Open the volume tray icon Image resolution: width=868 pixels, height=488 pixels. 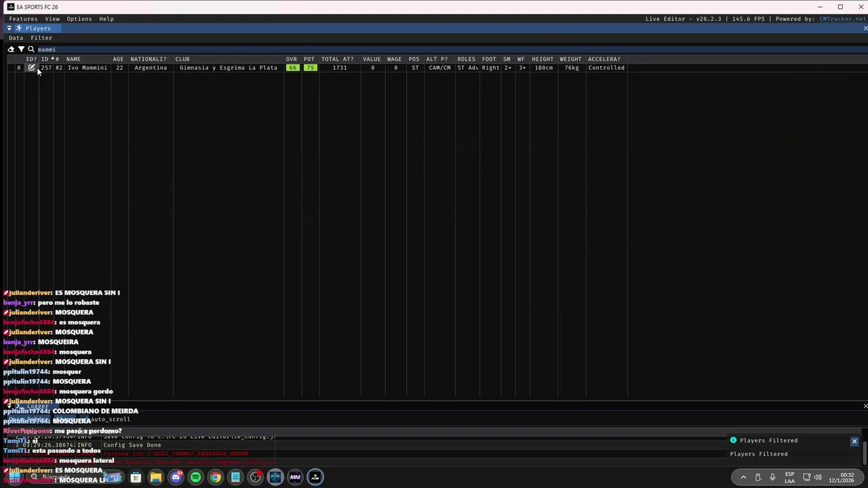pos(818,477)
